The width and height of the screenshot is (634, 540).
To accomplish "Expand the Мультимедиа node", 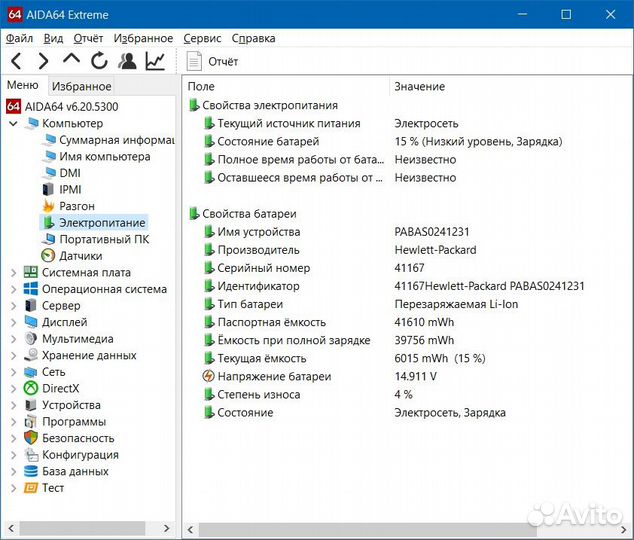I will (x=13, y=339).
